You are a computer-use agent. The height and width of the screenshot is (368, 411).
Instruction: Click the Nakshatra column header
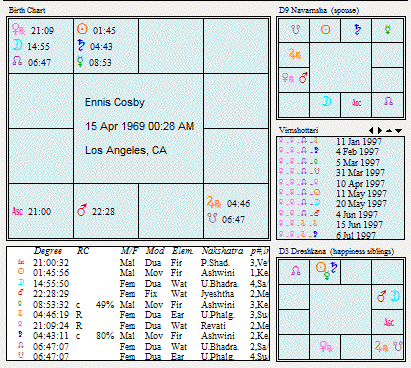[x=222, y=251]
